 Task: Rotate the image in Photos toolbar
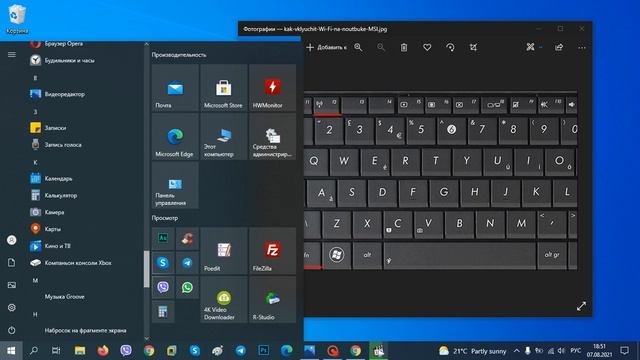[450, 47]
